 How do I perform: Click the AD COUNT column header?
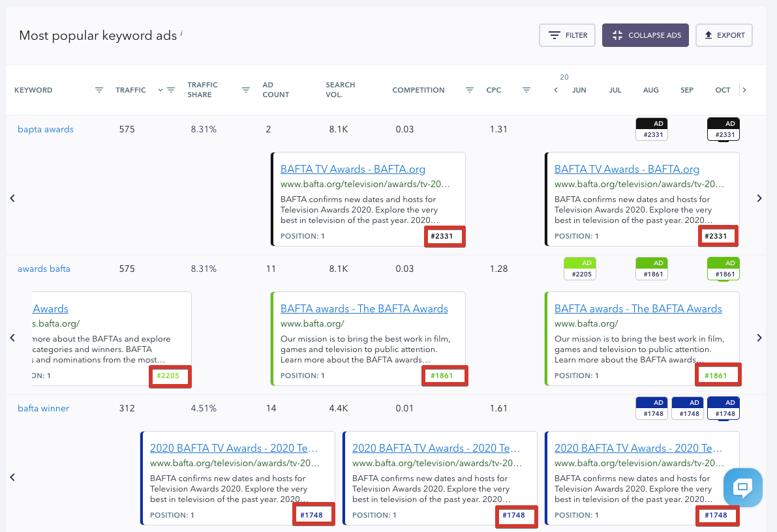pyautogui.click(x=276, y=90)
